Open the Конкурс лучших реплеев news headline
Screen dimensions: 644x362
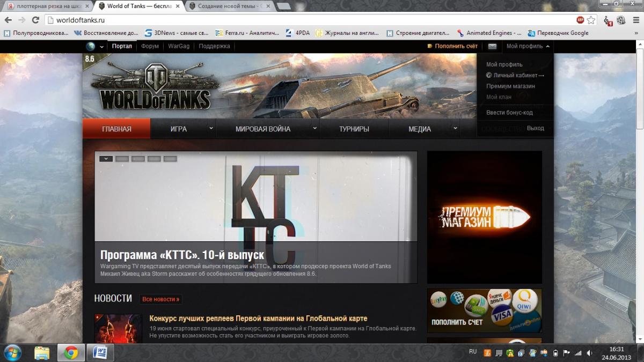point(258,319)
